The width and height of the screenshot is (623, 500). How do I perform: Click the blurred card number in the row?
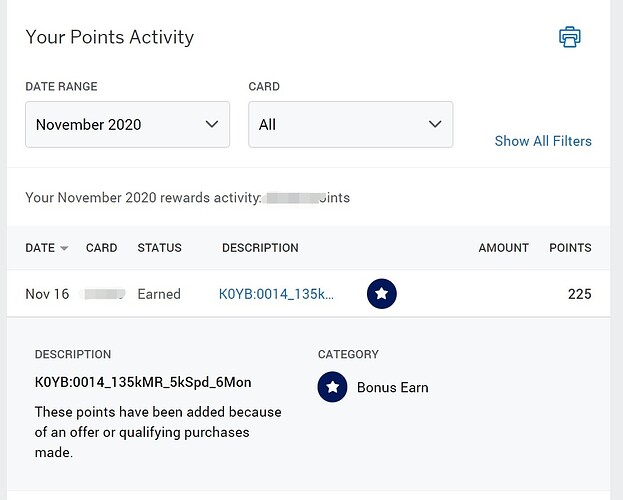(103, 294)
